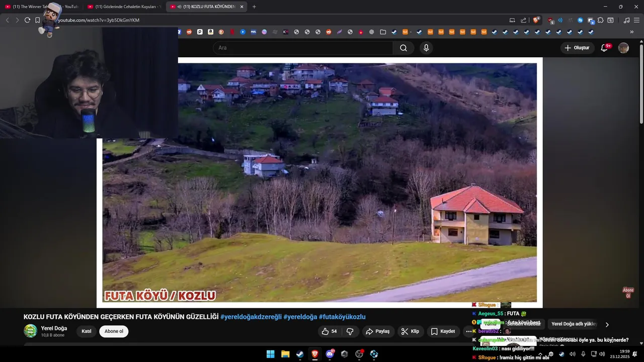Subscribe using the Abone ol button
The width and height of the screenshot is (644, 362).
click(x=114, y=331)
